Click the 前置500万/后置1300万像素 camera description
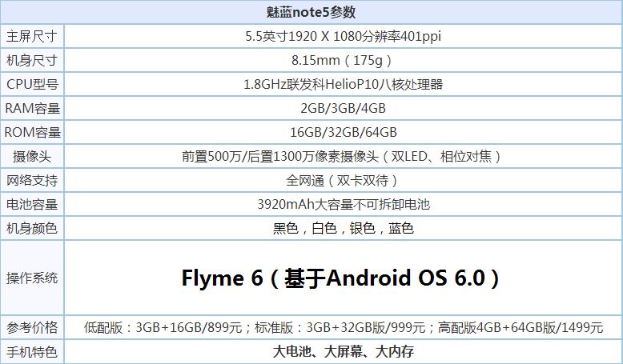The image size is (623, 364). (344, 156)
